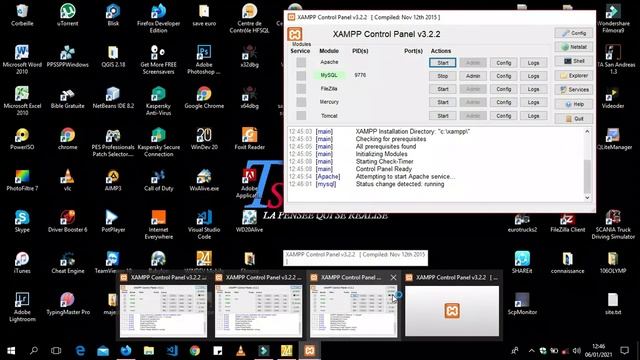Screen dimensions: 640x360
Task: Toggle Apache service checkbox
Action: point(301,62)
